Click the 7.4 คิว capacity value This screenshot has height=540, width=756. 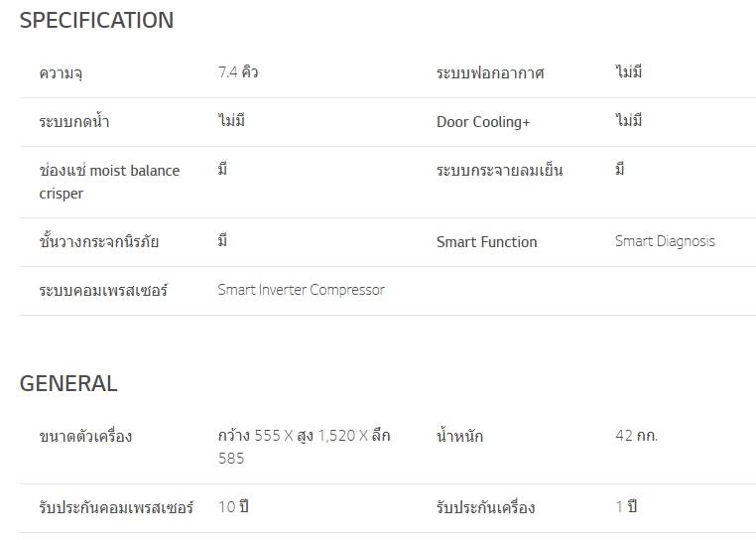[x=238, y=72]
